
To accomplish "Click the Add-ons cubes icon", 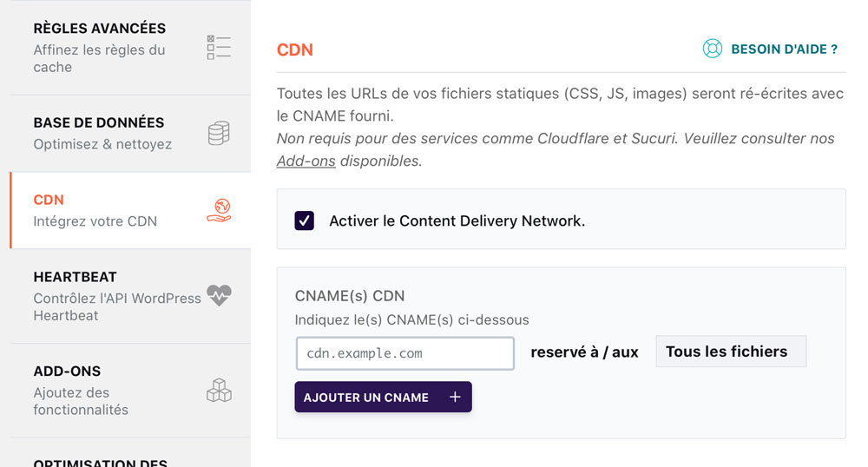I will pos(220,390).
